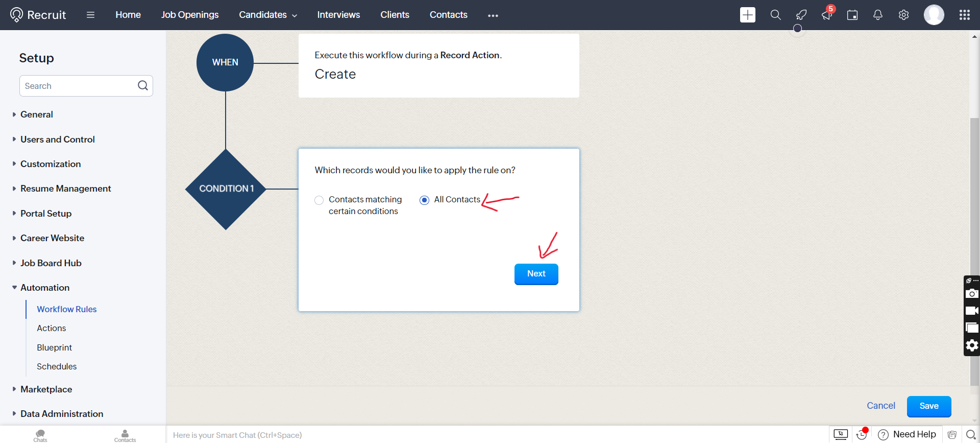Open the user profile avatar

pos(934,15)
